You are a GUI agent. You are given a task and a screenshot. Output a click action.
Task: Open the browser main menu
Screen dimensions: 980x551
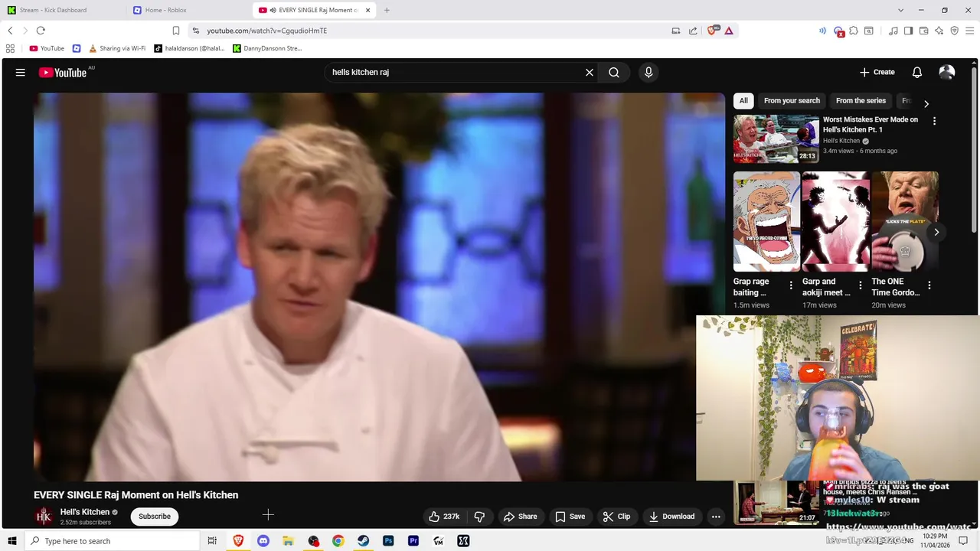point(970,31)
